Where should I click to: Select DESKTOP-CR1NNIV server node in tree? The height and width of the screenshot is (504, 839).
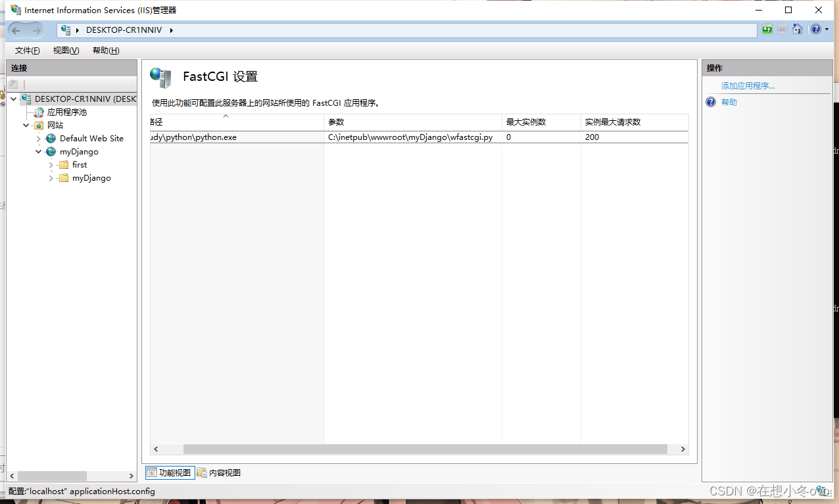coord(85,99)
